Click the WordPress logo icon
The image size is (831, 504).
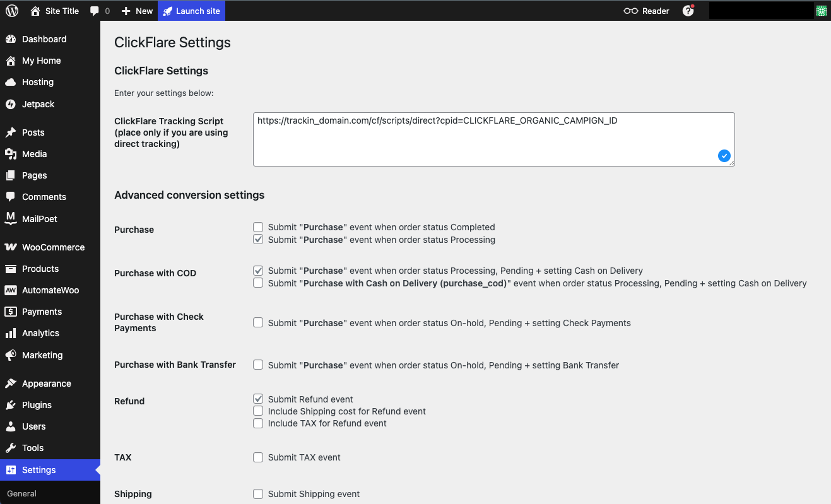tap(12, 11)
